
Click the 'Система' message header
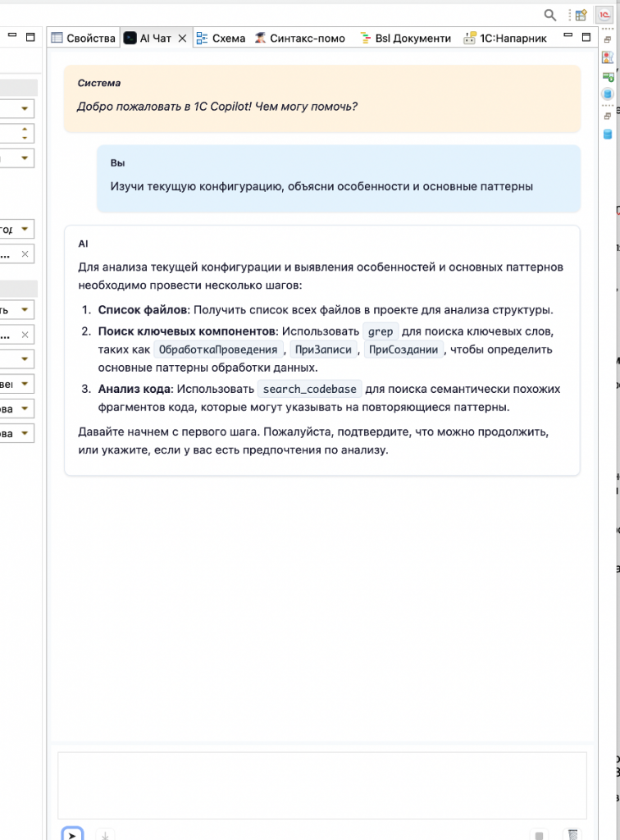(99, 83)
